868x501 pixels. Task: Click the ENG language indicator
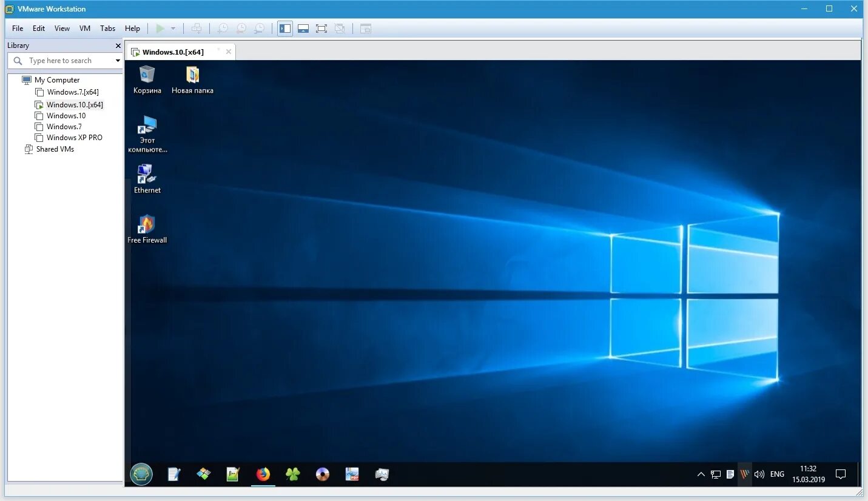click(x=777, y=474)
